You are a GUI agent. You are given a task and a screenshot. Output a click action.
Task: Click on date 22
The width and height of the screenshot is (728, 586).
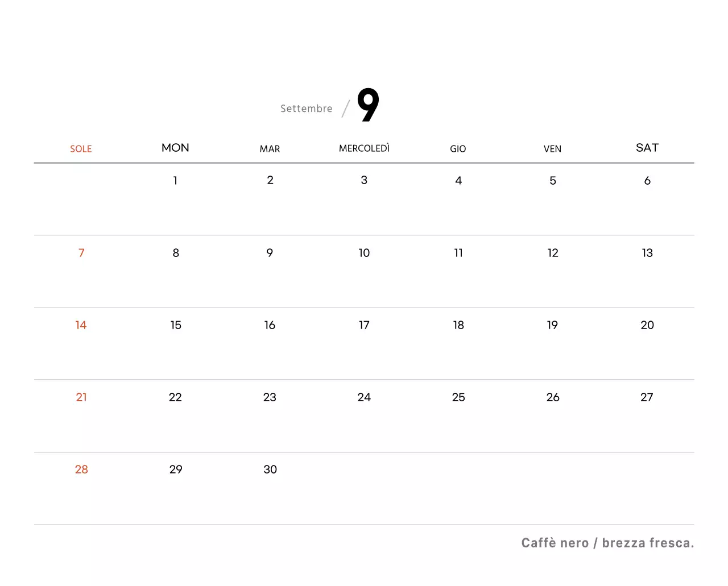coord(175,397)
